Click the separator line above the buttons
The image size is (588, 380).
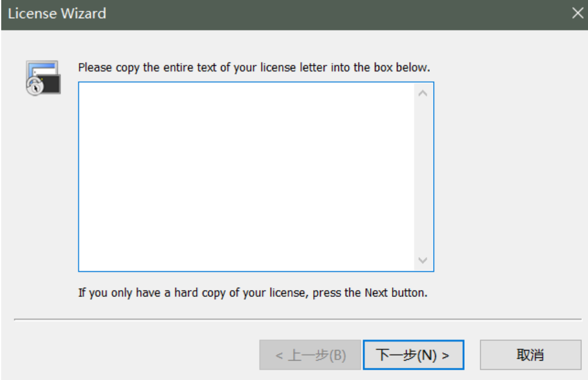[x=297, y=319]
